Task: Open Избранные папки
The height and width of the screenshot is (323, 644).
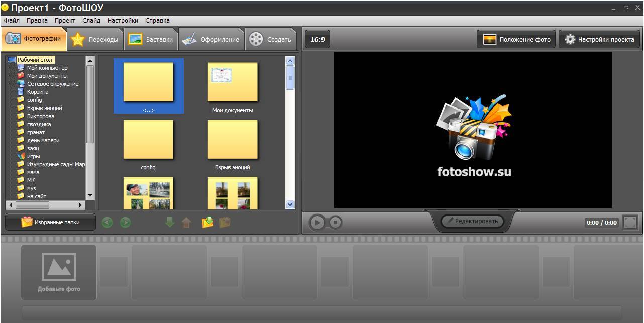Action: tap(50, 222)
